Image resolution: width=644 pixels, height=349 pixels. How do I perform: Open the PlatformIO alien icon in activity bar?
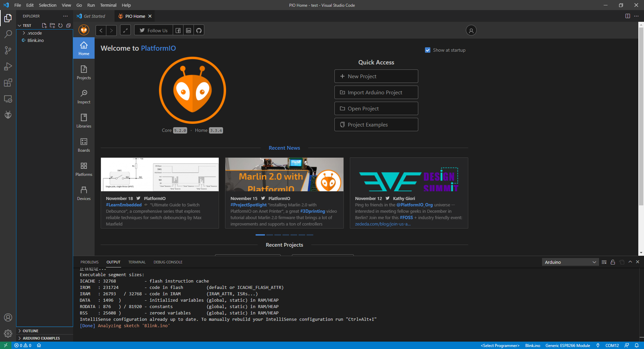coord(8,115)
